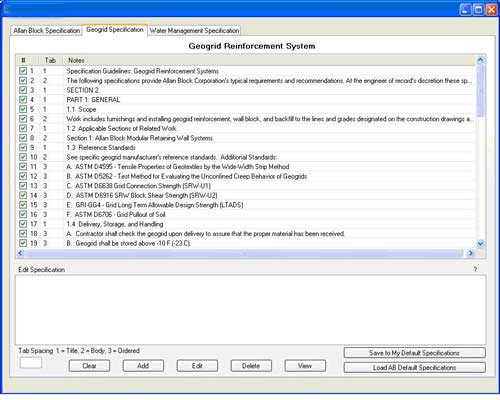Image resolution: width=500 pixels, height=400 pixels.
Task: Open the question mark help icon
Action: tap(475, 269)
